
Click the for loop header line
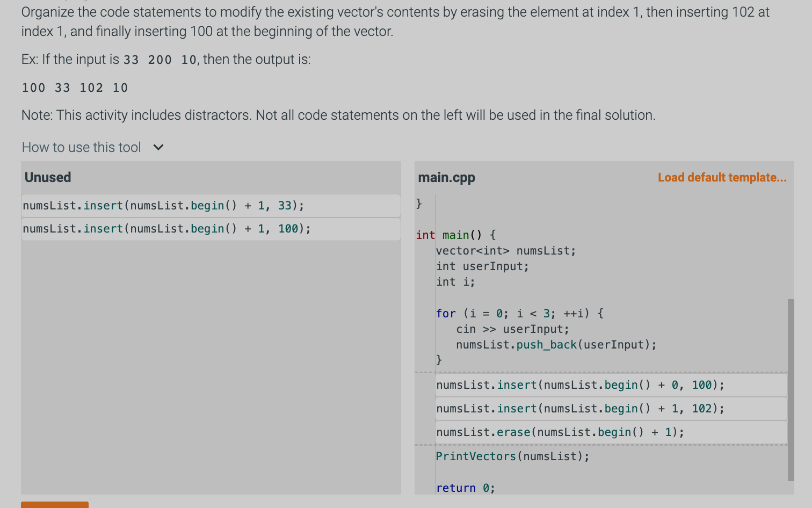tap(520, 314)
